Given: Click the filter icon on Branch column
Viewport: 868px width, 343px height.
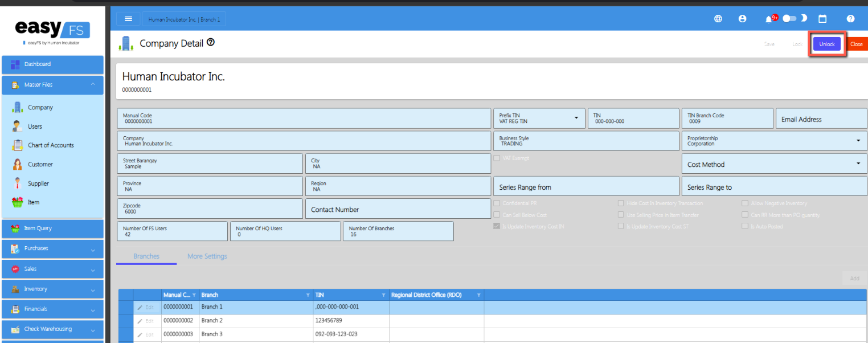Looking at the screenshot, I should (308, 295).
